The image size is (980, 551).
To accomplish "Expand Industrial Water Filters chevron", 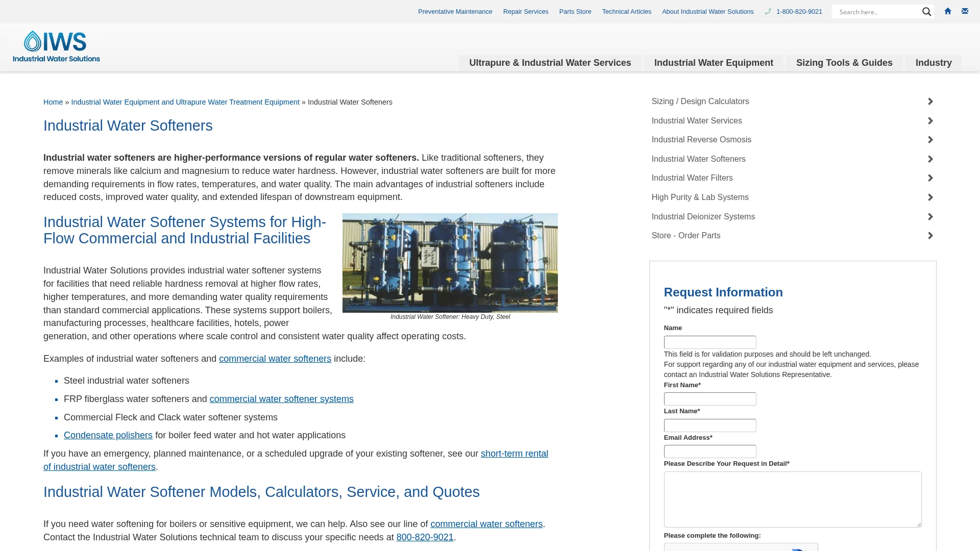I will click(x=930, y=178).
